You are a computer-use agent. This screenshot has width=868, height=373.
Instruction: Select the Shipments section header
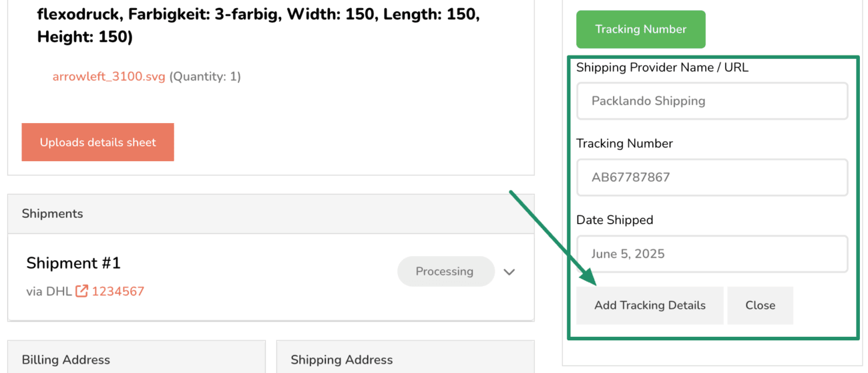pyautogui.click(x=271, y=214)
